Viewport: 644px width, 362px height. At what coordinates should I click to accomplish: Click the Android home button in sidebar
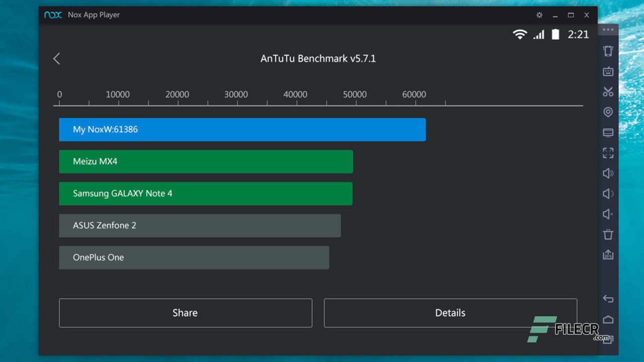pos(608,319)
